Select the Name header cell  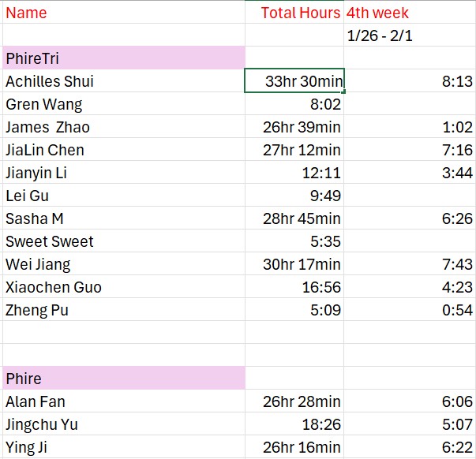[x=27, y=13]
